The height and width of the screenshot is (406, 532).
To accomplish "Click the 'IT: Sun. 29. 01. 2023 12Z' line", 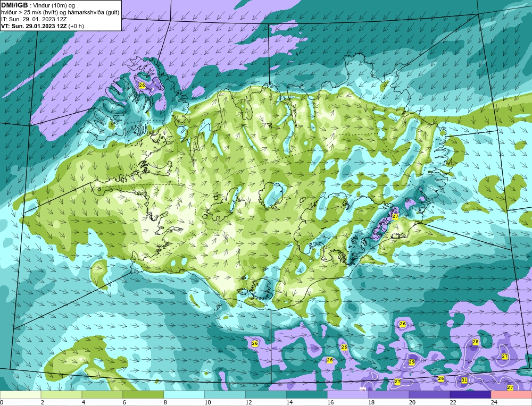I will tap(34, 19).
